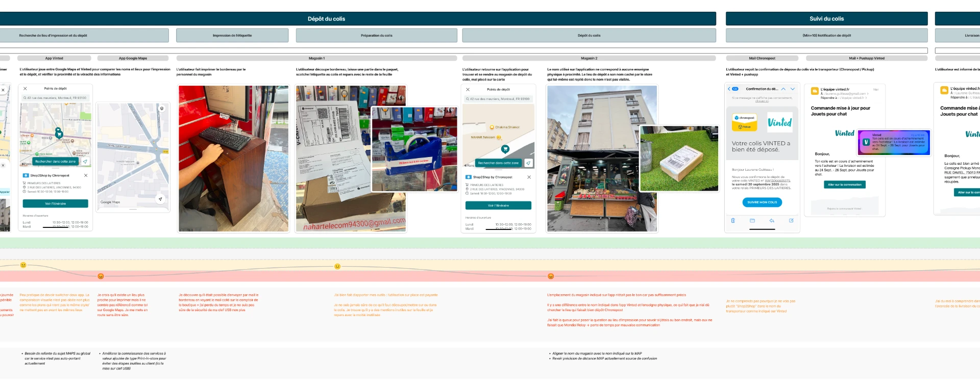The image size is (980, 387).
Task: Click the Vinted V icon in the push notification
Action: click(x=866, y=142)
